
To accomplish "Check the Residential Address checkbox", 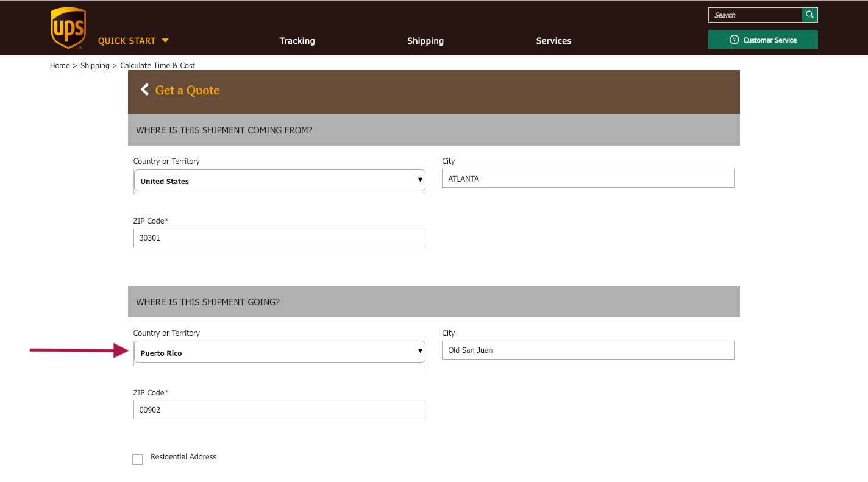I will (138, 459).
